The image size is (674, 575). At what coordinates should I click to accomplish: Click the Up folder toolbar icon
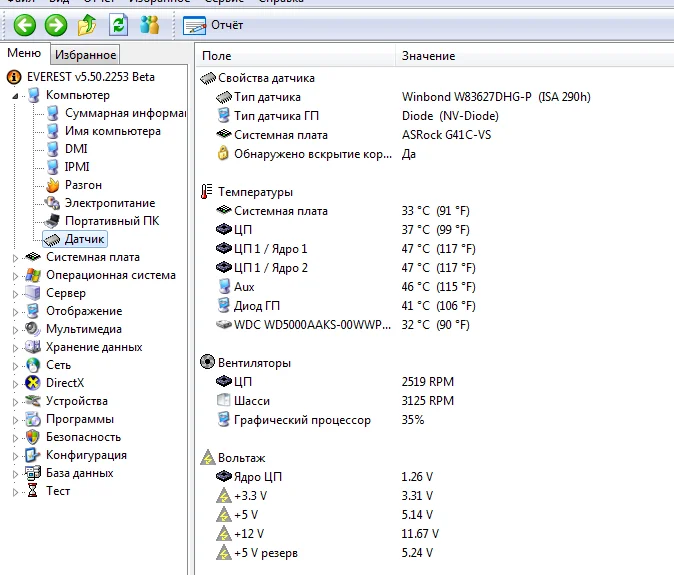87,25
